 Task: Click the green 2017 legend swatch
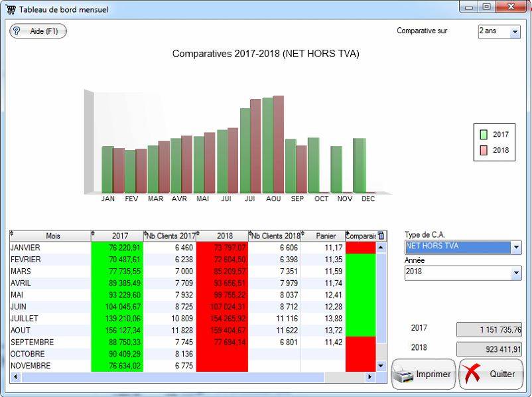(x=484, y=135)
